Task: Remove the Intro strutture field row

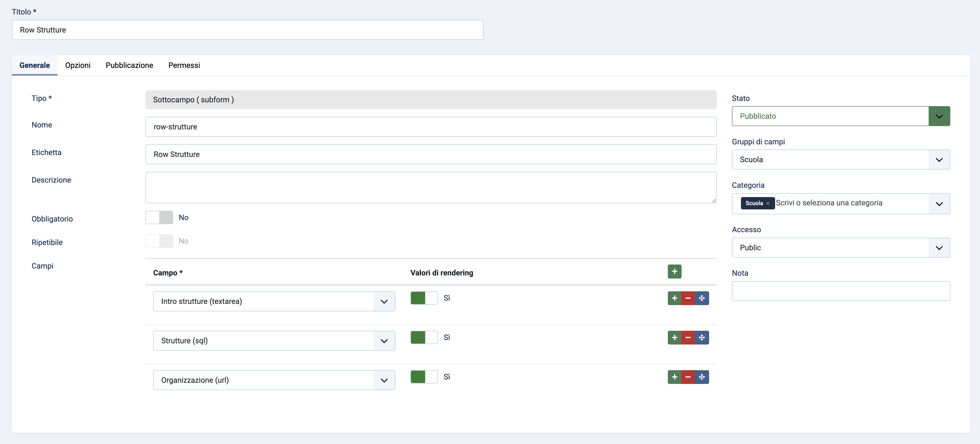Action: [688, 298]
